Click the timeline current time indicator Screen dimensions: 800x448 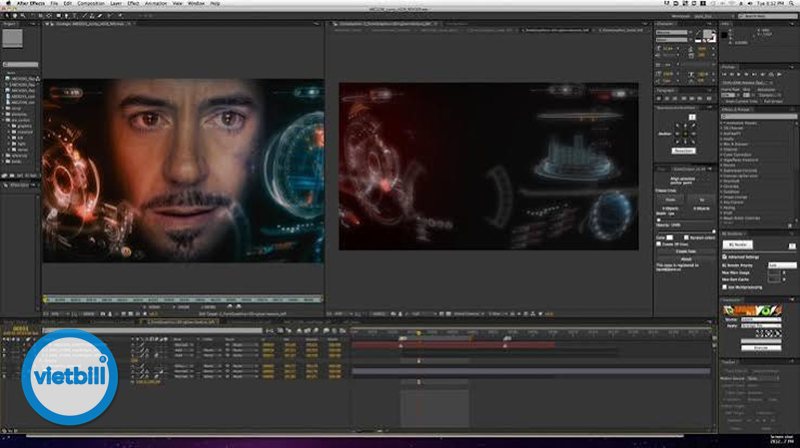point(419,333)
